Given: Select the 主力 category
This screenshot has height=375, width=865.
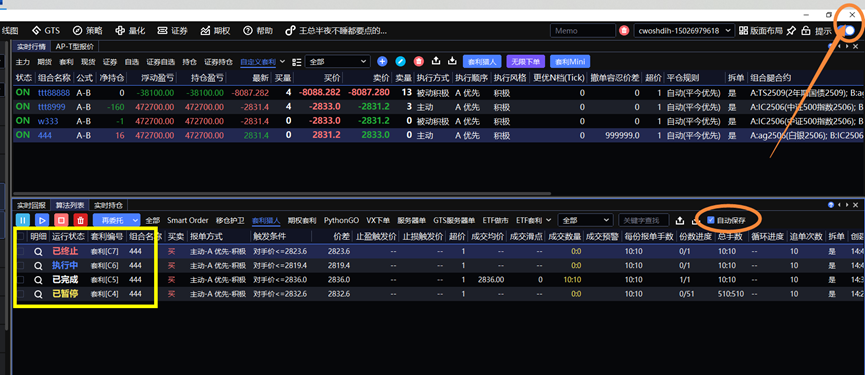Looking at the screenshot, I should (x=23, y=62).
